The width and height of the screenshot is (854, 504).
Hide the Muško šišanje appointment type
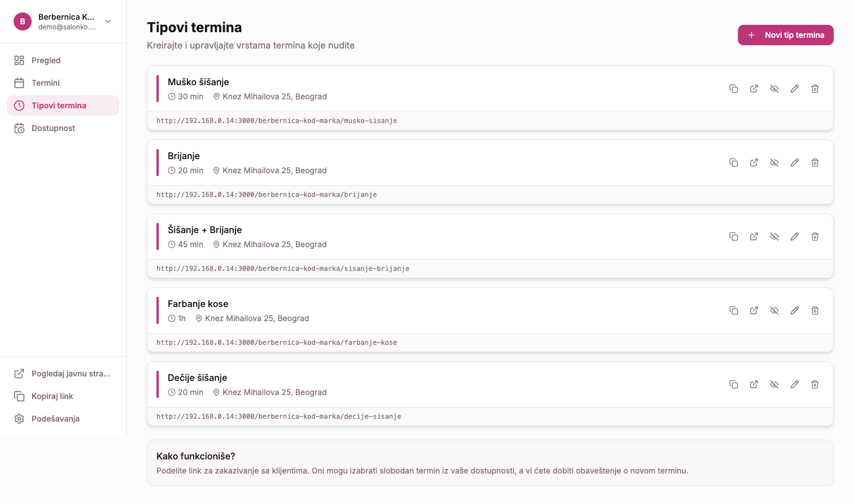(x=774, y=89)
